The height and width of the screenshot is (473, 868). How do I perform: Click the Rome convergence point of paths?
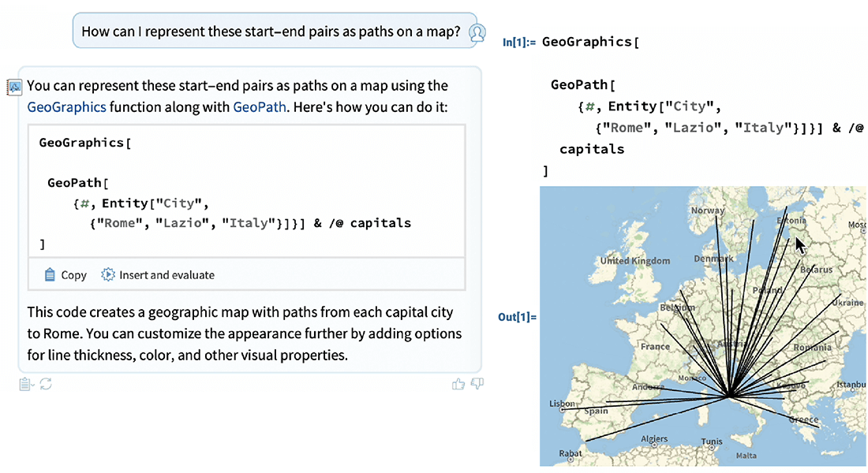point(730,394)
